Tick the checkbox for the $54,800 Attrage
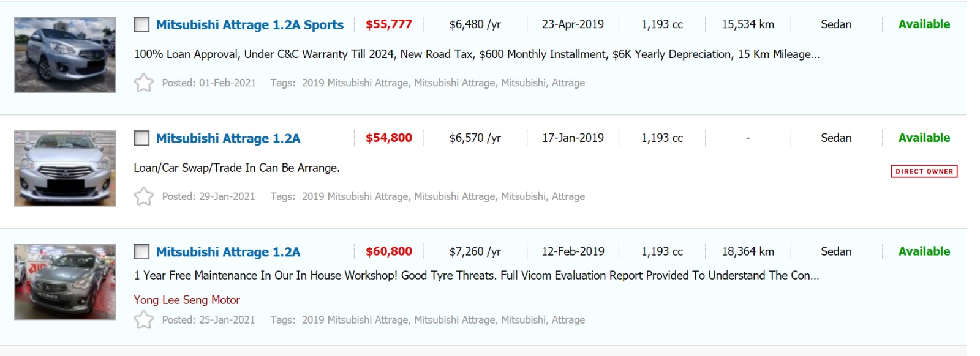980x356 pixels. pos(141,138)
